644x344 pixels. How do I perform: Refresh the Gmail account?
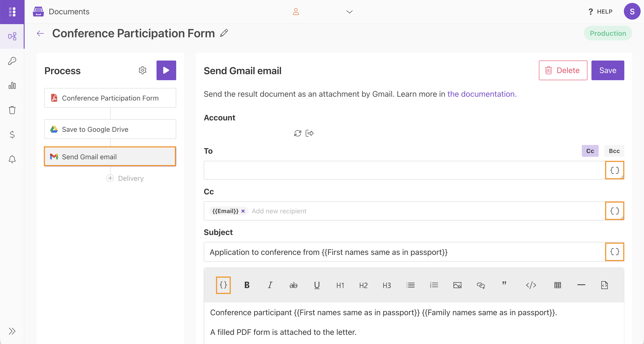(297, 133)
